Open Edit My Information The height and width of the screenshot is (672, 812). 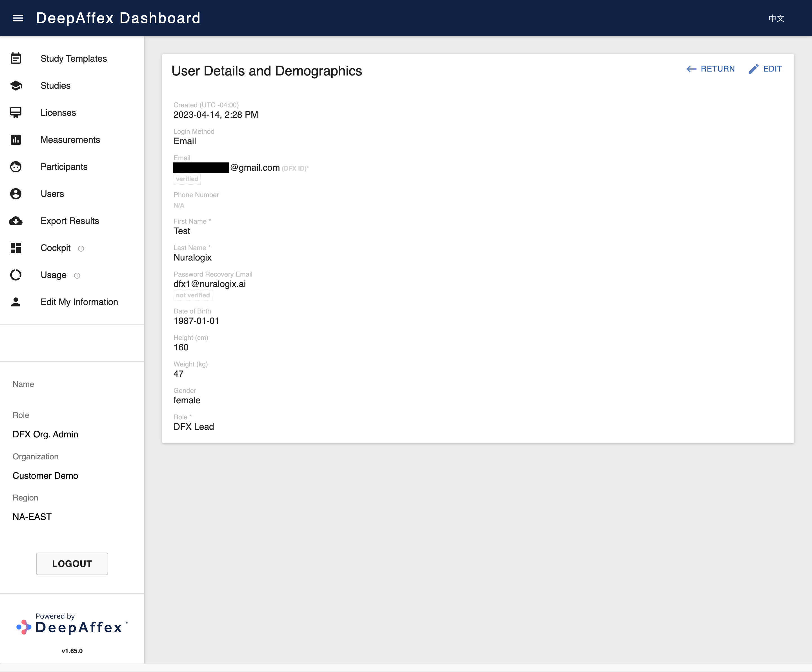pyautogui.click(x=72, y=302)
